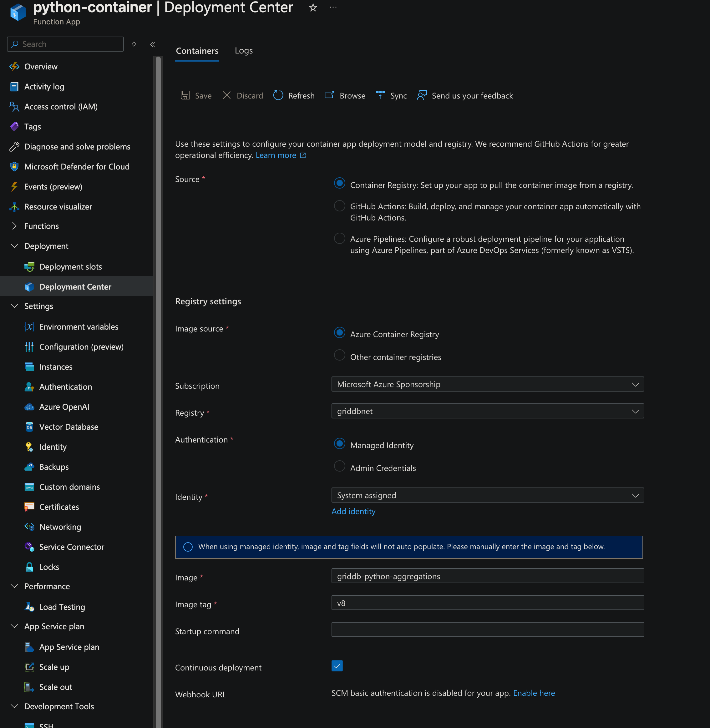Open the Registry dropdown griddbnet
Viewport: 710px width, 728px height.
(x=487, y=411)
